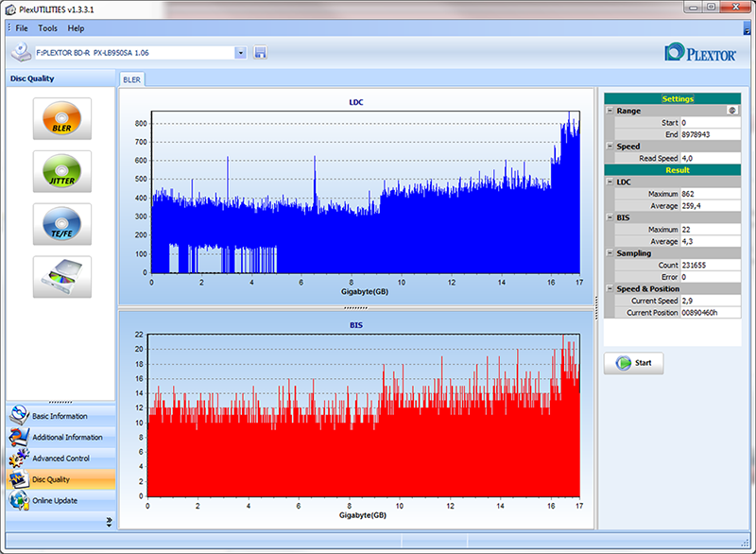Collapse the Speed & Position group
The height and width of the screenshot is (554, 756).
pos(610,288)
